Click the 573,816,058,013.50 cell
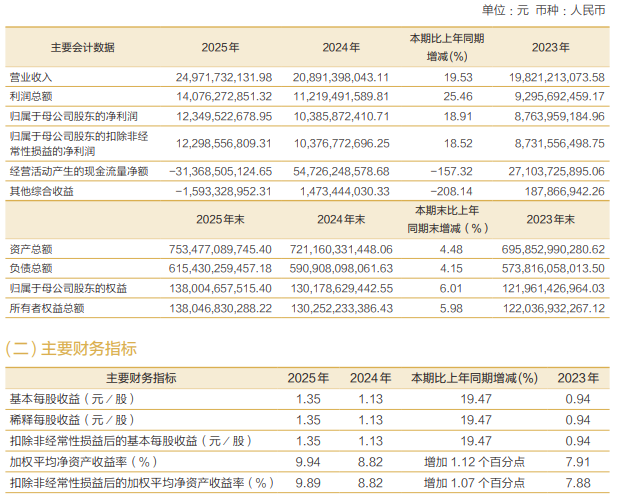The width and height of the screenshot is (618, 498). click(x=553, y=269)
